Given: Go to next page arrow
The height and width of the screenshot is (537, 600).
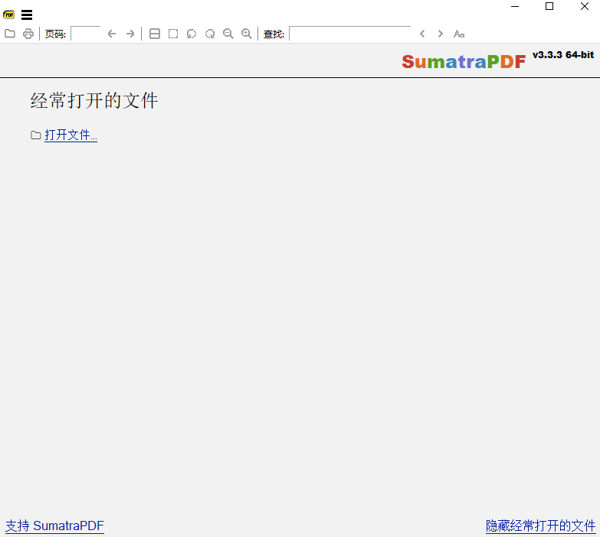Looking at the screenshot, I should [x=130, y=34].
